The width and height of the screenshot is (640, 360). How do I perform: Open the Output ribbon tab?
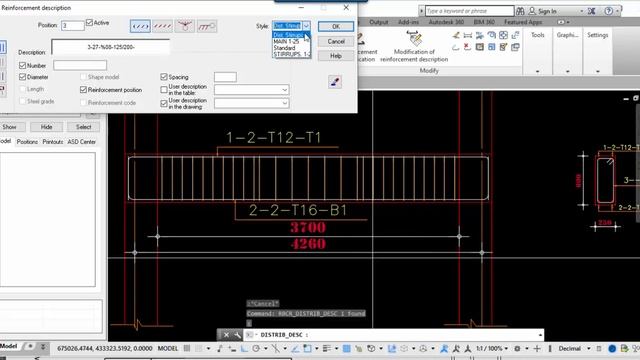pos(378,22)
